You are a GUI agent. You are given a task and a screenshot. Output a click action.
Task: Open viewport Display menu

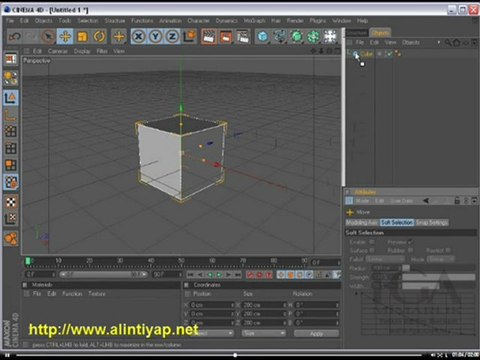click(x=82, y=51)
